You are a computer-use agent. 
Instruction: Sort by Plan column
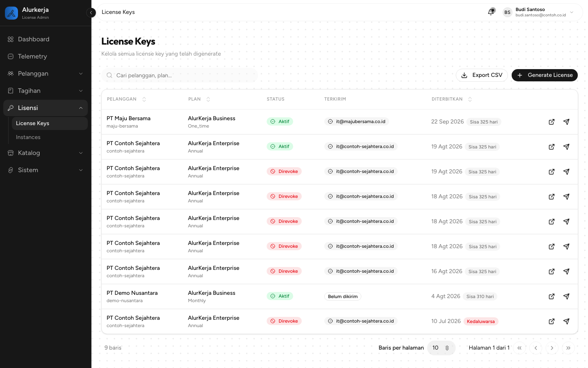pyautogui.click(x=199, y=99)
